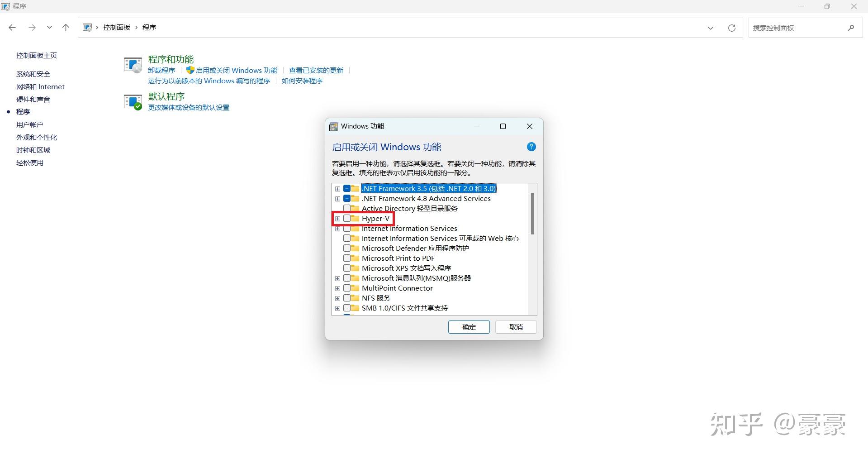Screen dimensions: 868x459
Task: Toggle the .NET Framework 4.8 Advanced Services checkbox
Action: pos(347,198)
